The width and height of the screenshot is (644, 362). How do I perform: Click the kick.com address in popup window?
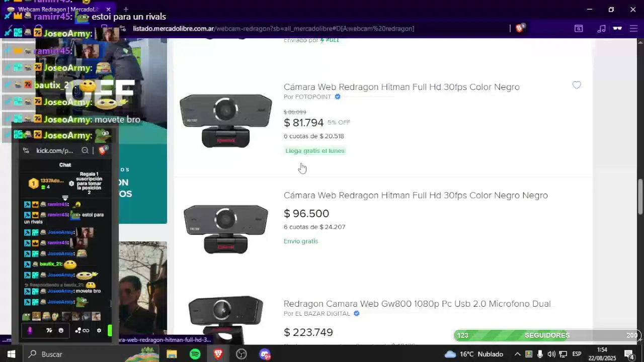point(54,150)
